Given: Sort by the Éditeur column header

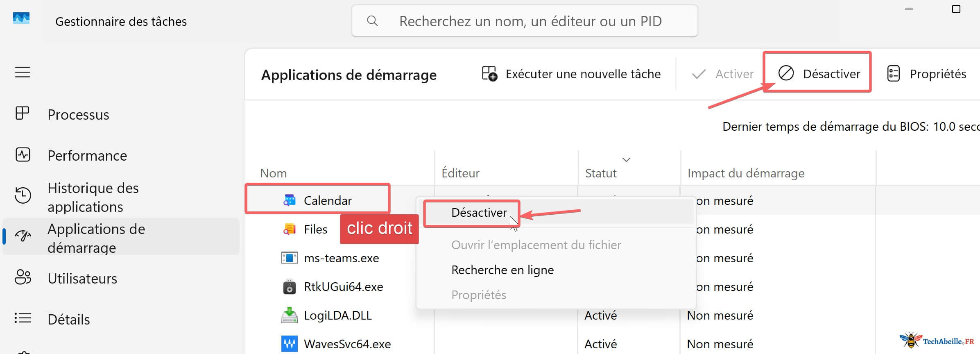Looking at the screenshot, I should click(460, 173).
